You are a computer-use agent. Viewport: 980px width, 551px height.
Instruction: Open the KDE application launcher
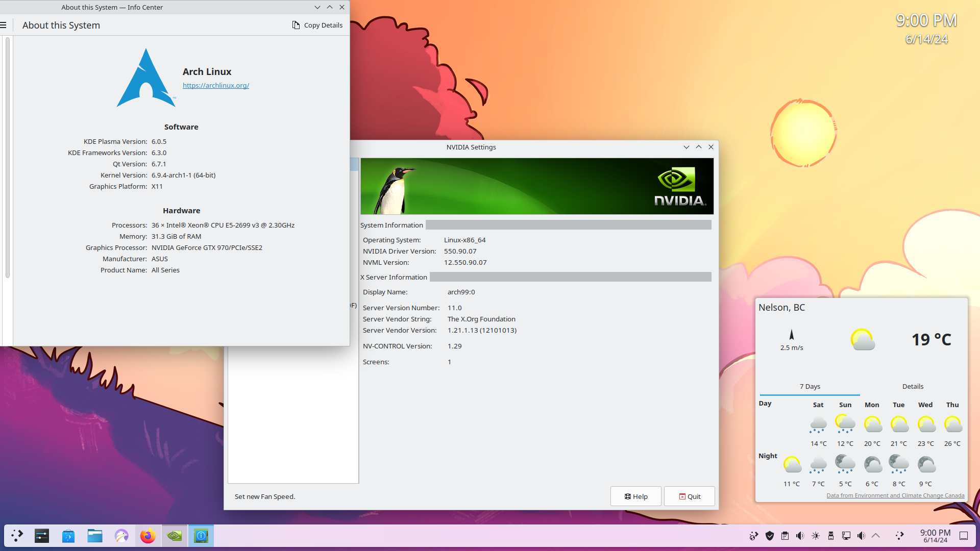point(17,536)
